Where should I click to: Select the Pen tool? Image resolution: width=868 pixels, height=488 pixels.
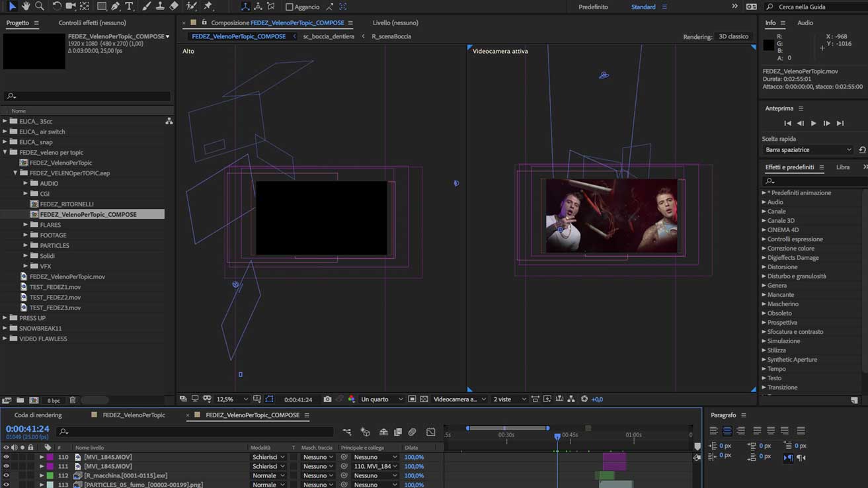point(116,6)
